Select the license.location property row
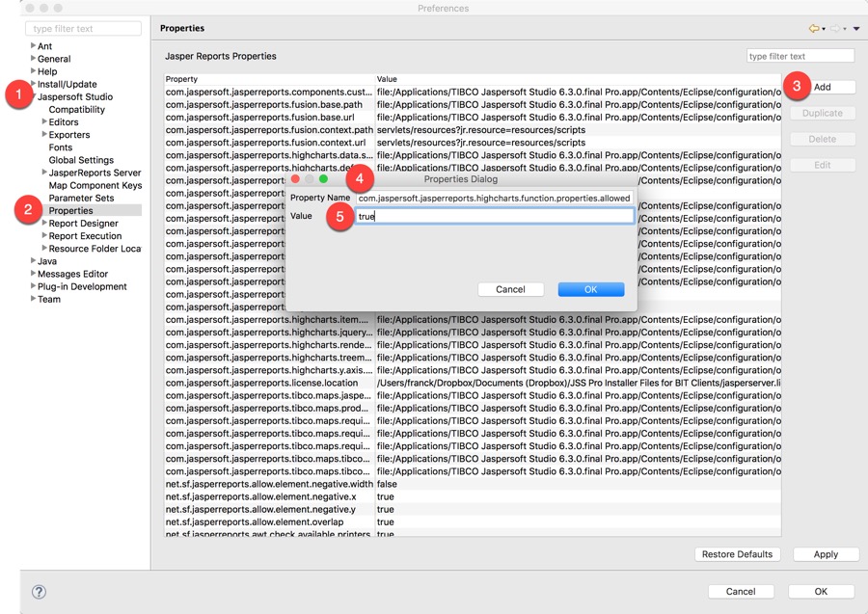Image resolution: width=868 pixels, height=614 pixels. click(x=473, y=383)
